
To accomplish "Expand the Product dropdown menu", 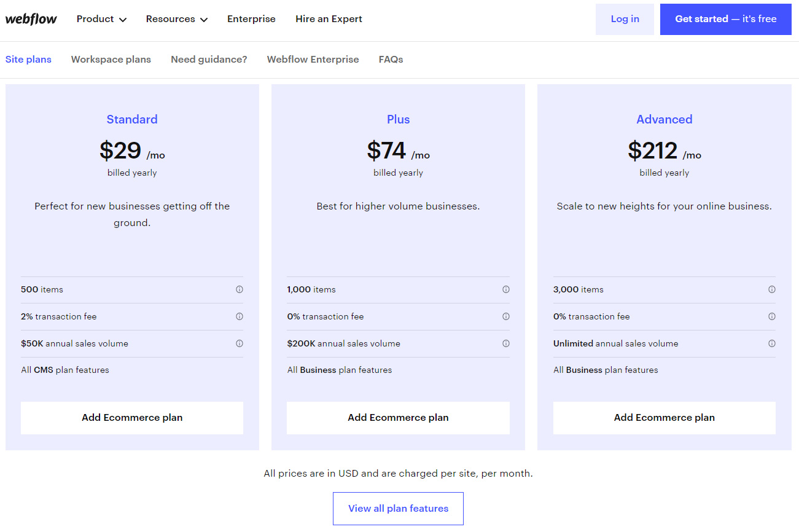I will point(101,19).
